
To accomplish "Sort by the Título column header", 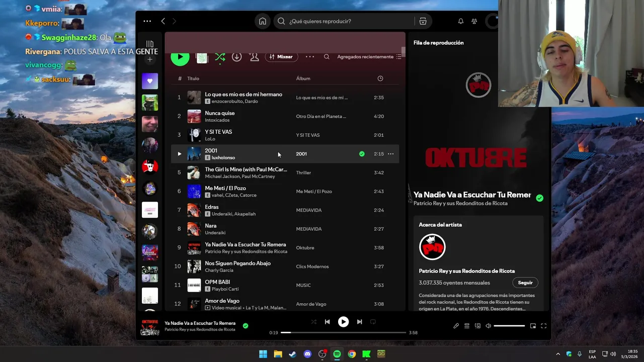I will pos(193,78).
